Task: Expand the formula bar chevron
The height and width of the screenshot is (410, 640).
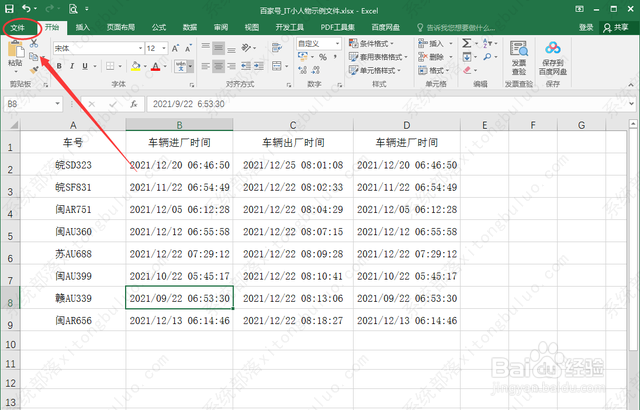Action: [631, 104]
